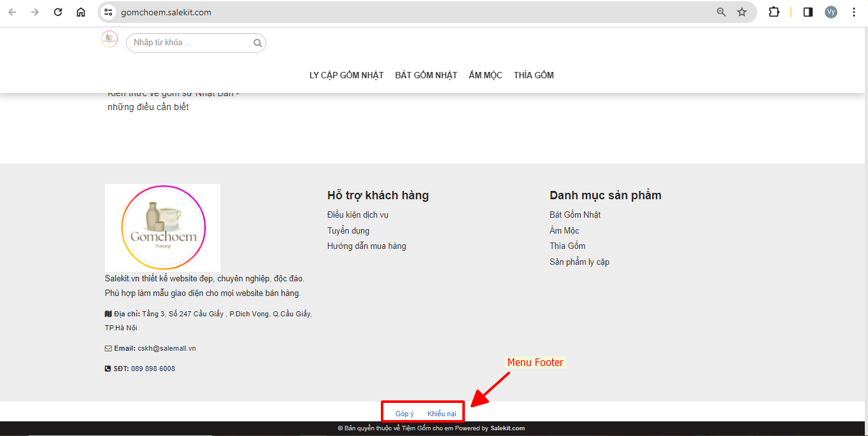Open the extensions puzzle icon

pyautogui.click(x=774, y=12)
